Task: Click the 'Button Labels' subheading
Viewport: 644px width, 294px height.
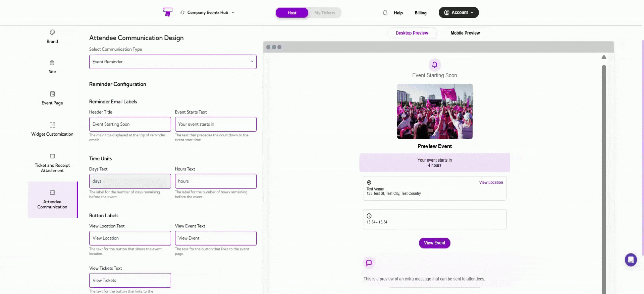Action: pos(104,215)
